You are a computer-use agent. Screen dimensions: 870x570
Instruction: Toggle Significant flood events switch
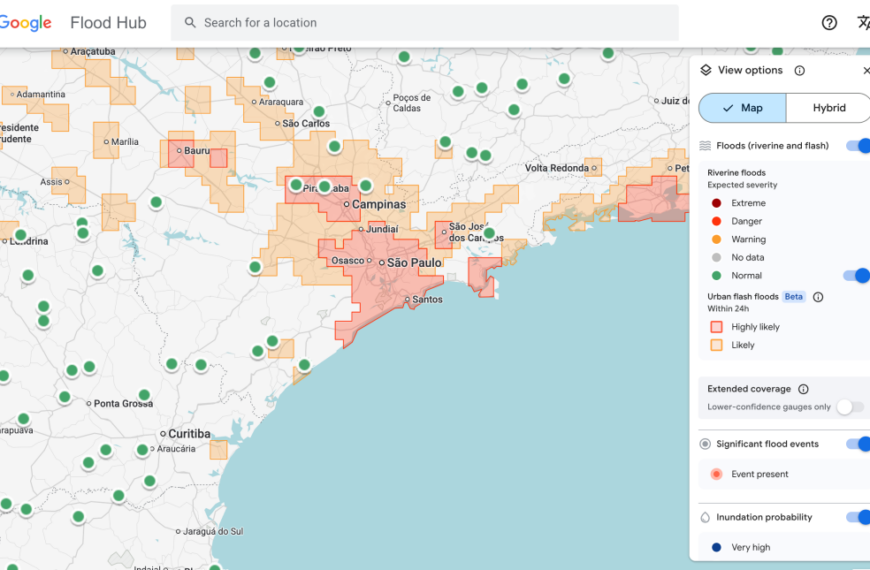[x=858, y=444]
